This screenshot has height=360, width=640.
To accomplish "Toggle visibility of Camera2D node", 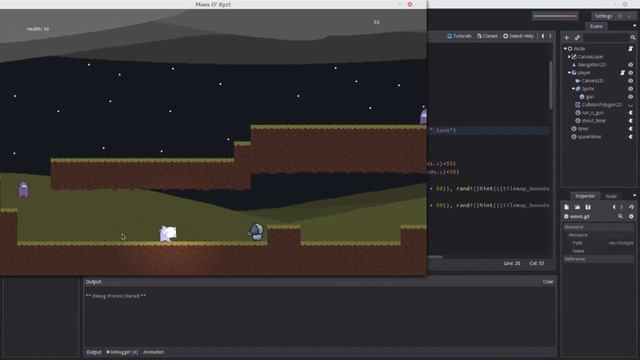I will pyautogui.click(x=631, y=81).
